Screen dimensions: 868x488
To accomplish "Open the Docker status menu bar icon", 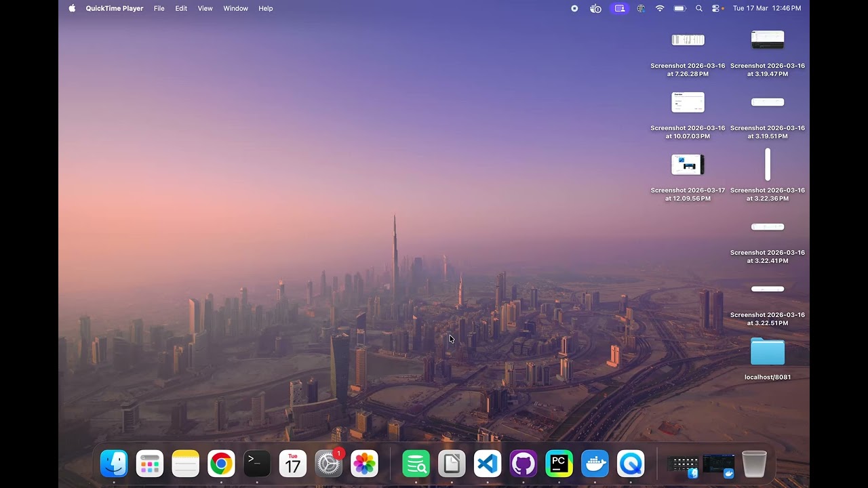I will click(x=596, y=8).
